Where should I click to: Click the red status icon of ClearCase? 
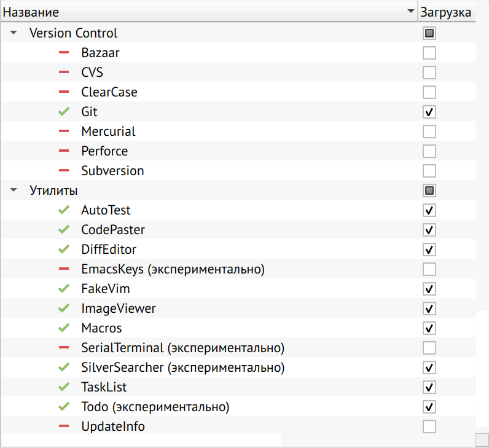[64, 92]
